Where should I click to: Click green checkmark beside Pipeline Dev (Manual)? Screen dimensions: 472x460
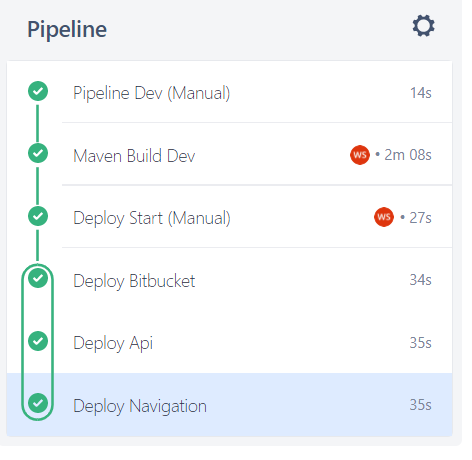coord(38,91)
